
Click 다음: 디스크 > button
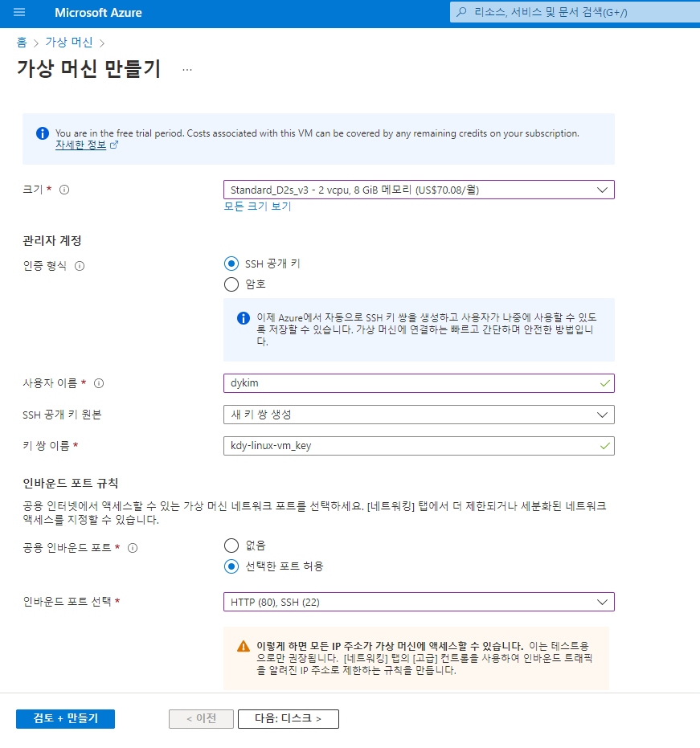289,719
